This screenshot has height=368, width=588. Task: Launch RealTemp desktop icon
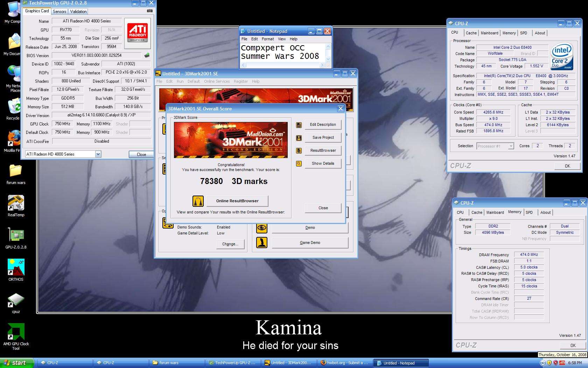coord(16,206)
